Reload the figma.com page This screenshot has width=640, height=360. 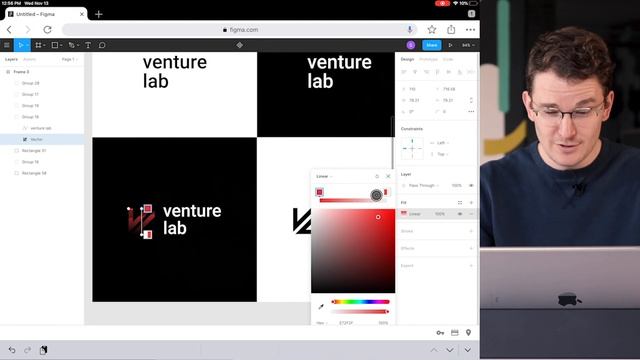pyautogui.click(x=47, y=29)
